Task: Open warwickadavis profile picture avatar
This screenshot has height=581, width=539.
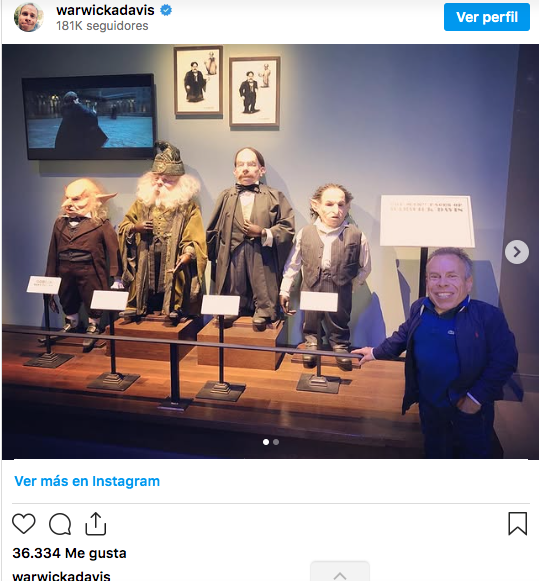Action: pyautogui.click(x=29, y=17)
